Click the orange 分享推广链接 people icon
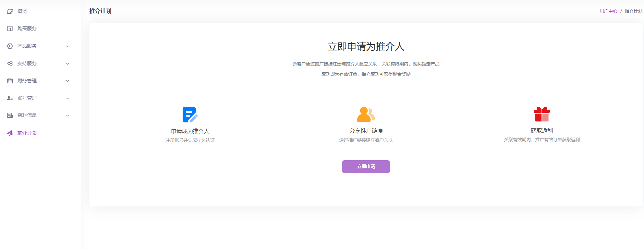 click(x=366, y=114)
